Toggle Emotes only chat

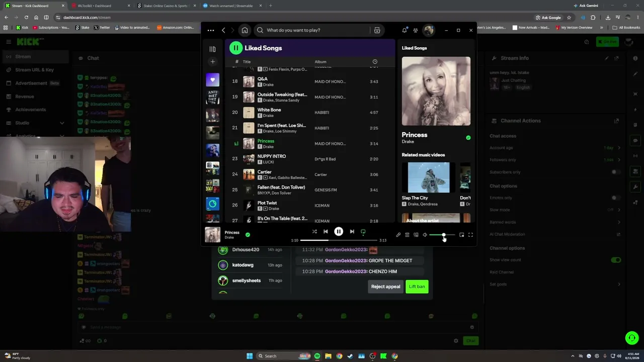point(616,198)
